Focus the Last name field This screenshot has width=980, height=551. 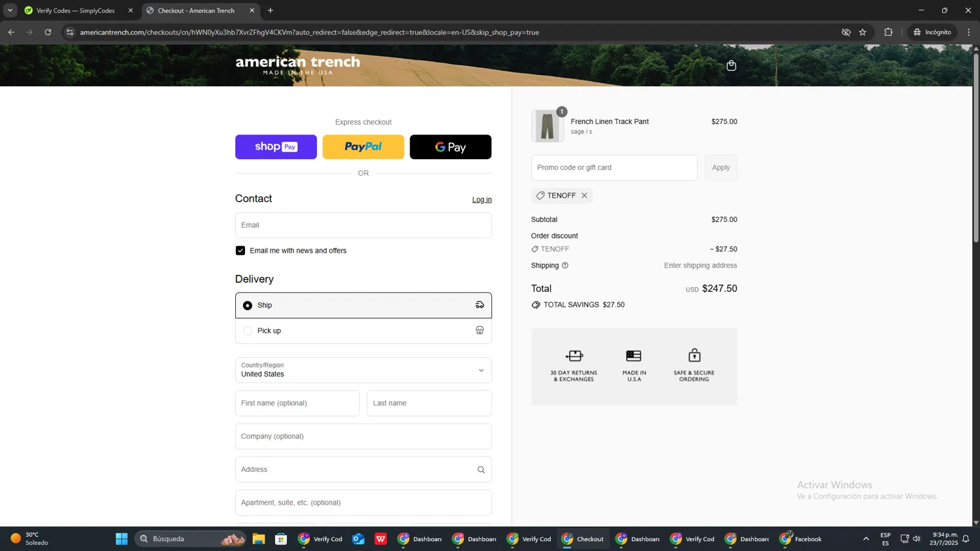[429, 403]
